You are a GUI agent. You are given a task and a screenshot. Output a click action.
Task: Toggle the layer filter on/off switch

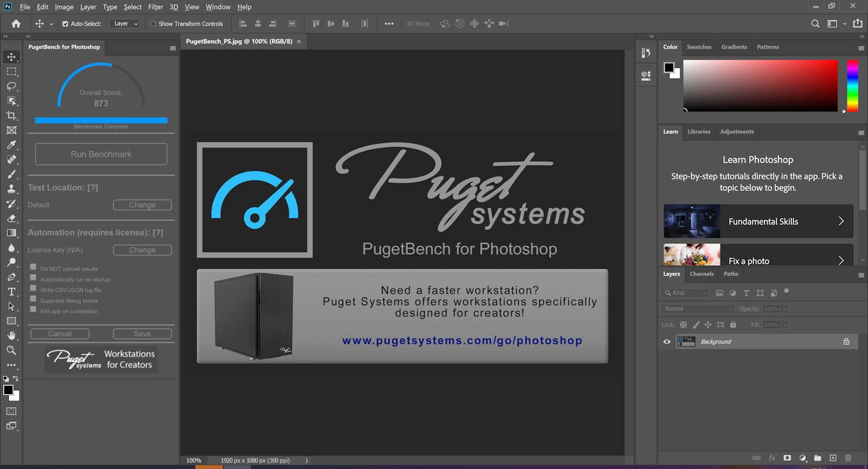[x=786, y=292]
